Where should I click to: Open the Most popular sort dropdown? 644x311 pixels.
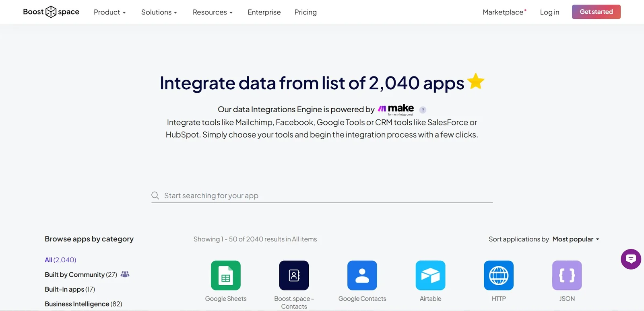pos(576,239)
